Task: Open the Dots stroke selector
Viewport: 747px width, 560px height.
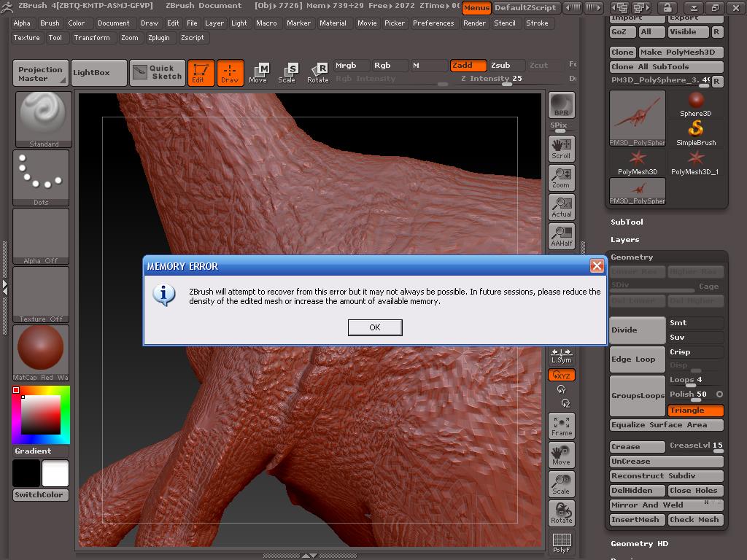Action: pos(41,178)
